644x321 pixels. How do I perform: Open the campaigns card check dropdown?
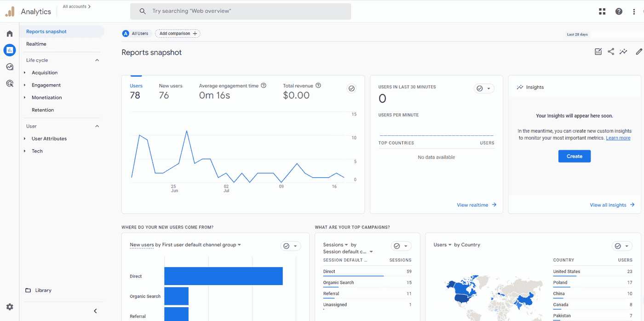[x=401, y=246]
